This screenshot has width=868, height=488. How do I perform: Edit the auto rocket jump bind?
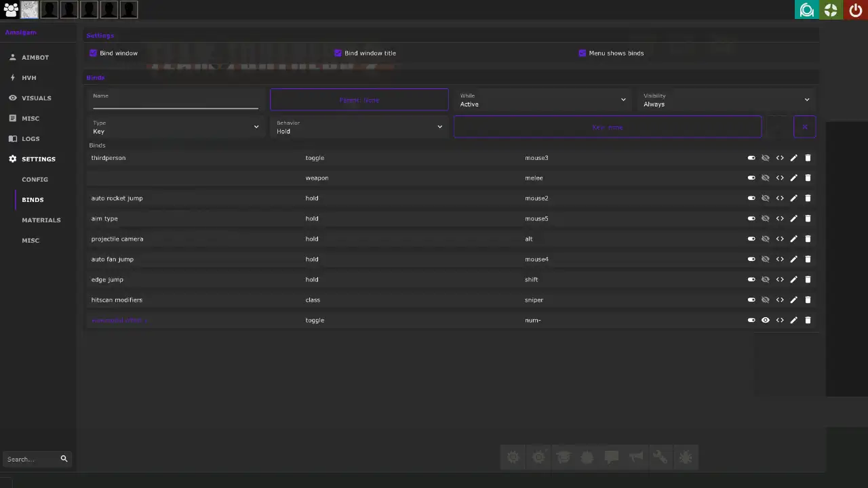[793, 199]
